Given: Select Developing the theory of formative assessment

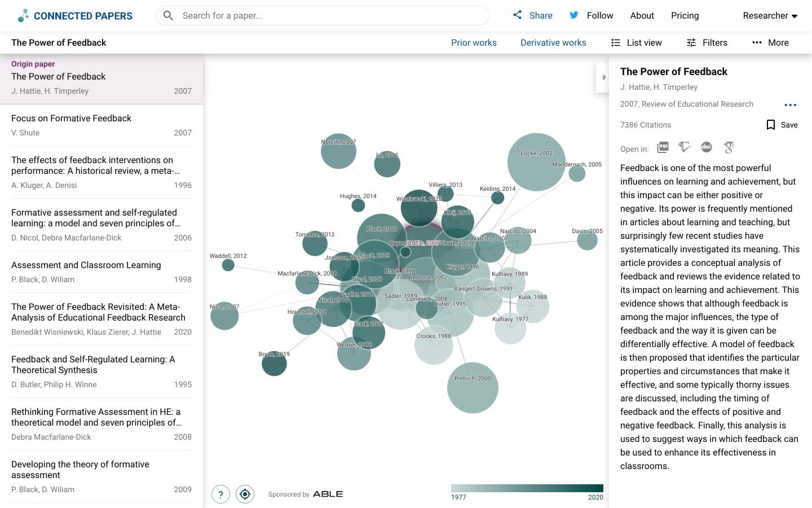Looking at the screenshot, I should tap(101, 476).
